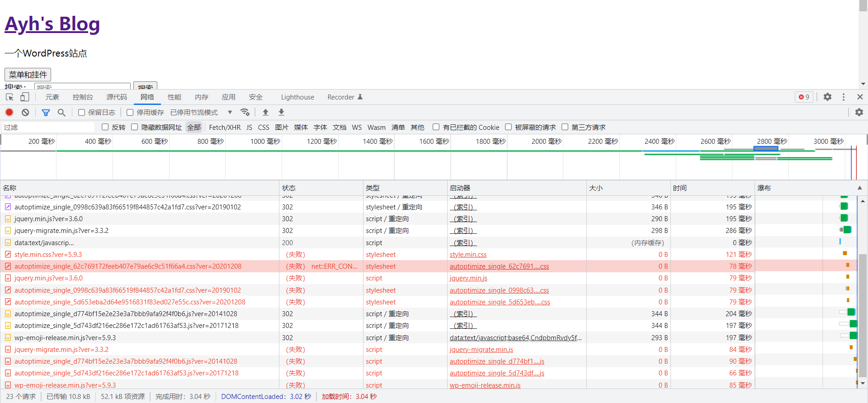Click timeline overview at 2400 ms marker

tap(659, 142)
